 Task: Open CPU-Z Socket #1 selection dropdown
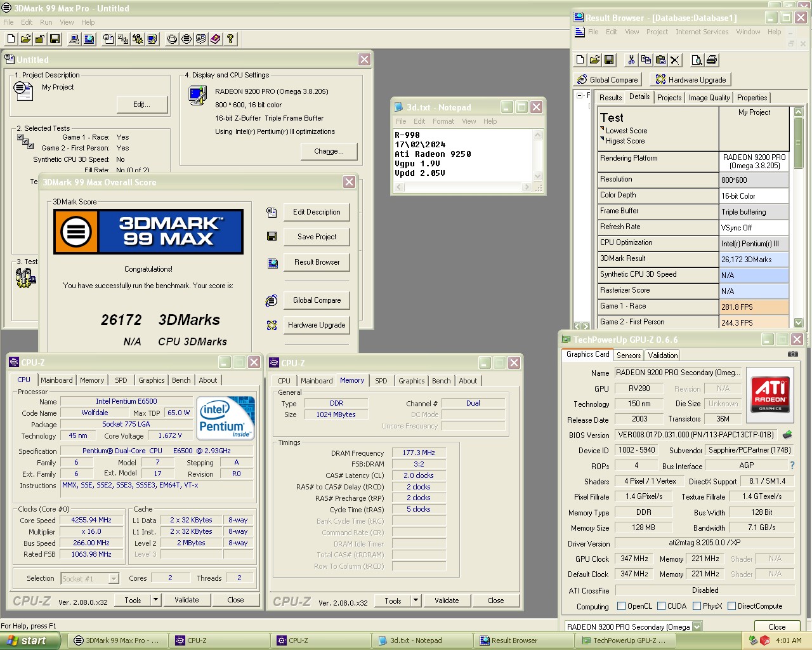pyautogui.click(x=114, y=578)
